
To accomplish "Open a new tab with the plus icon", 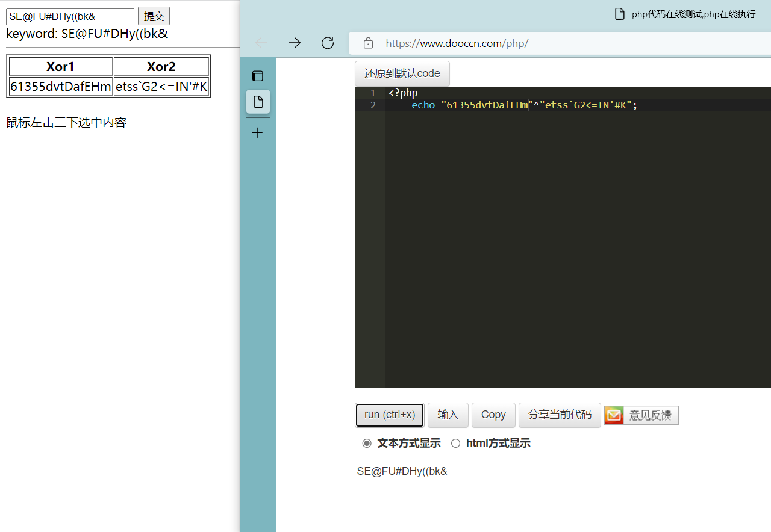I will (257, 132).
